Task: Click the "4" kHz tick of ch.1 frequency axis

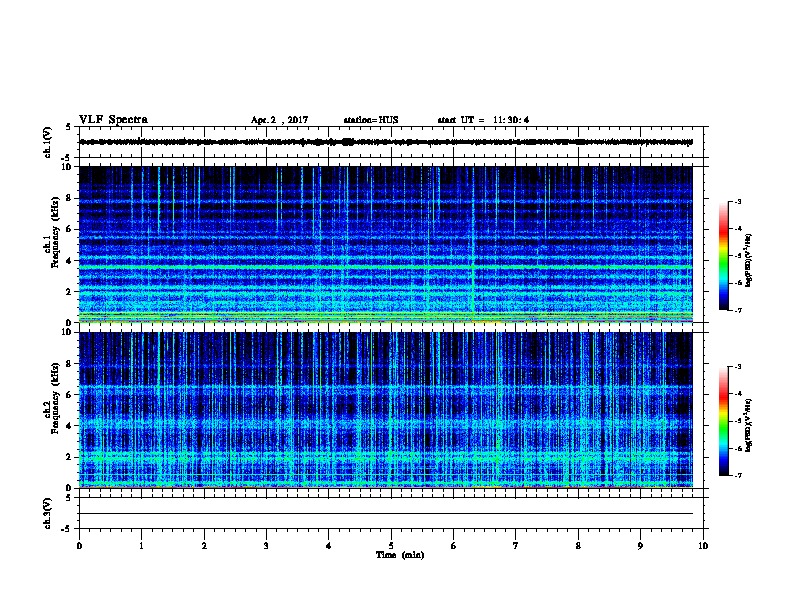Action: tap(69, 261)
